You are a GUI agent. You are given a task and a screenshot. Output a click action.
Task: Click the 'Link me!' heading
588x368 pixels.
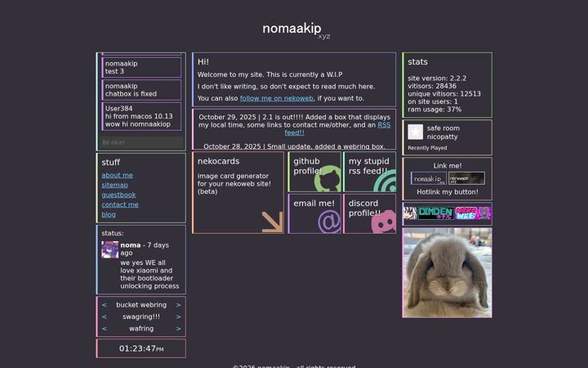coord(448,165)
